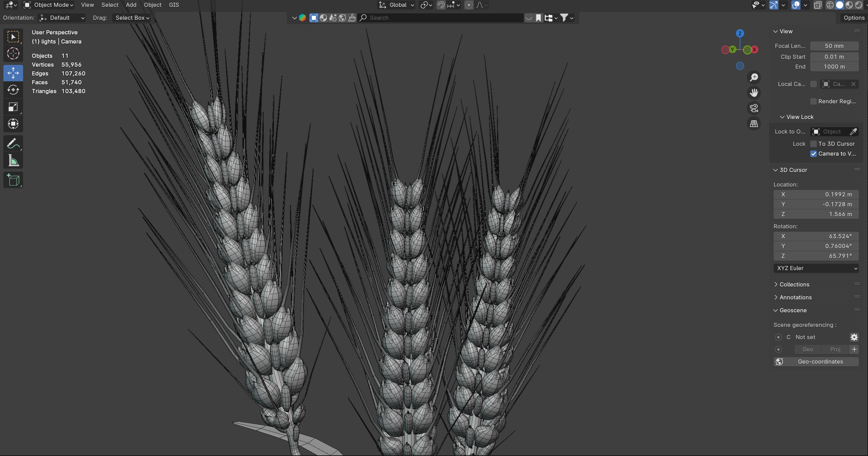868x456 pixels.
Task: Open the XYZ Euler rotation mode dropdown
Action: click(816, 268)
